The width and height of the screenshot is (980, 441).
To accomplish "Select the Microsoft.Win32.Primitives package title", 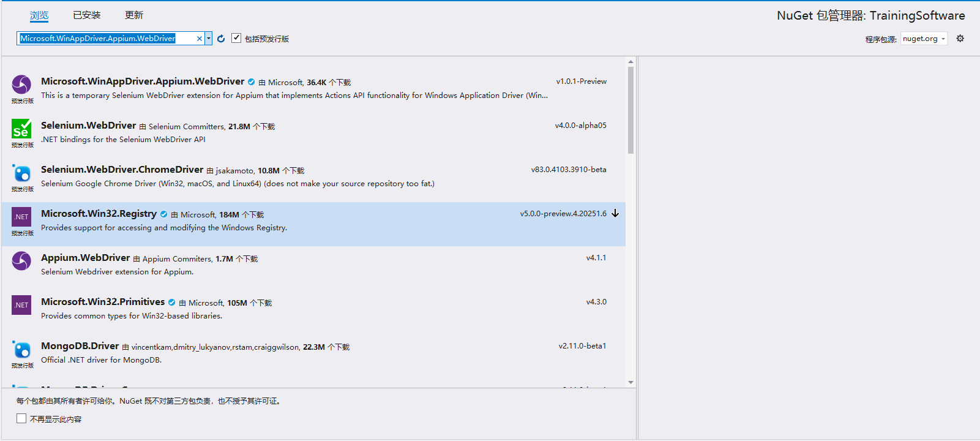I will [103, 302].
